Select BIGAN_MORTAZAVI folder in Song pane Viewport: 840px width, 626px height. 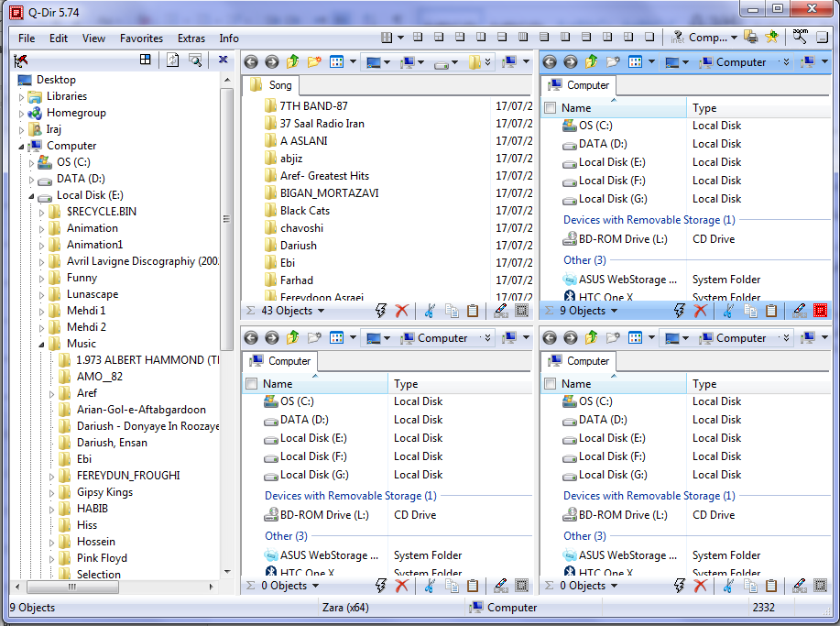coord(329,193)
